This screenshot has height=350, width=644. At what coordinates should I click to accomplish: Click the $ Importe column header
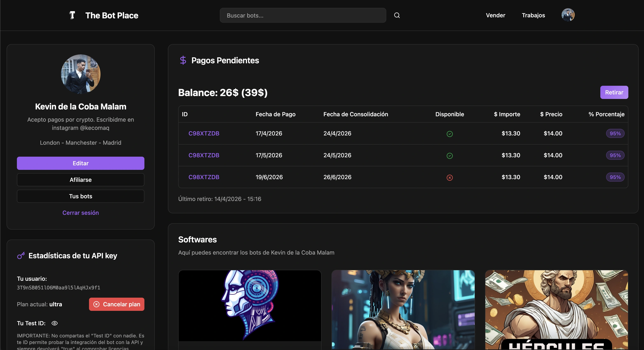(x=507, y=114)
